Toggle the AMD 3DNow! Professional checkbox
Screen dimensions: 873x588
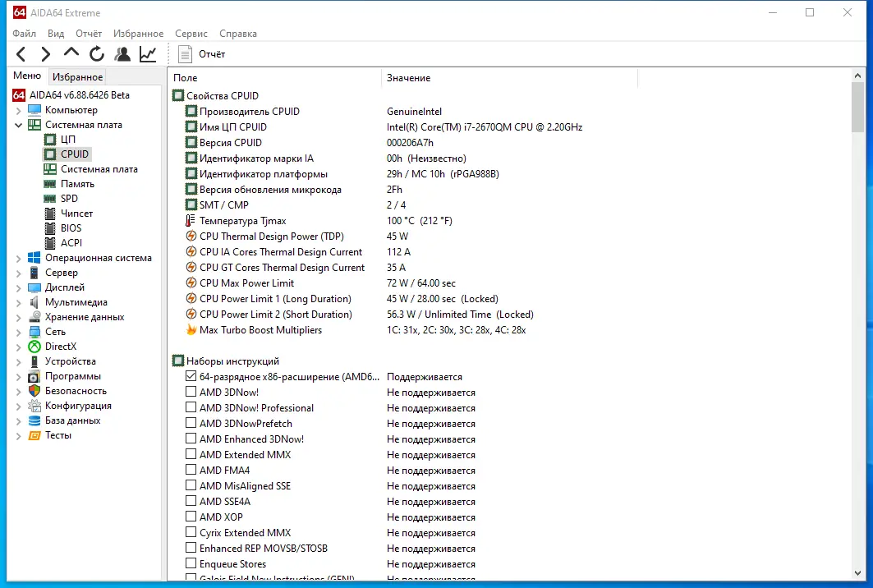pos(191,407)
